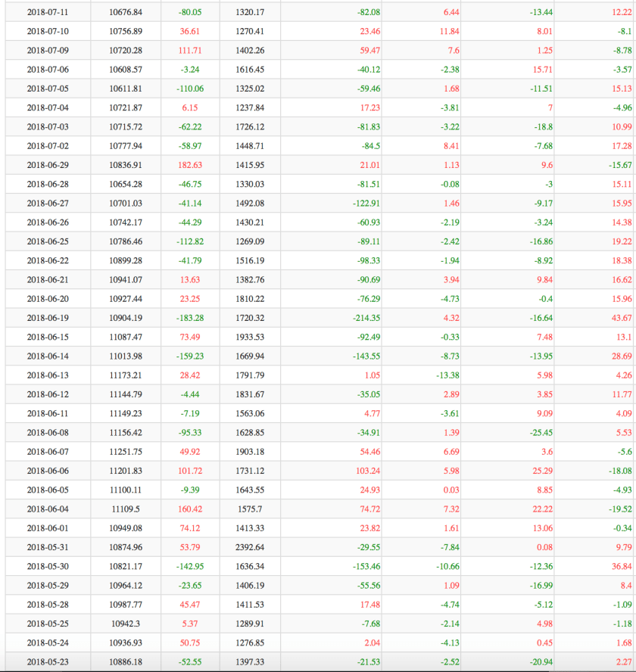Click the red 182.63 value

click(190, 165)
